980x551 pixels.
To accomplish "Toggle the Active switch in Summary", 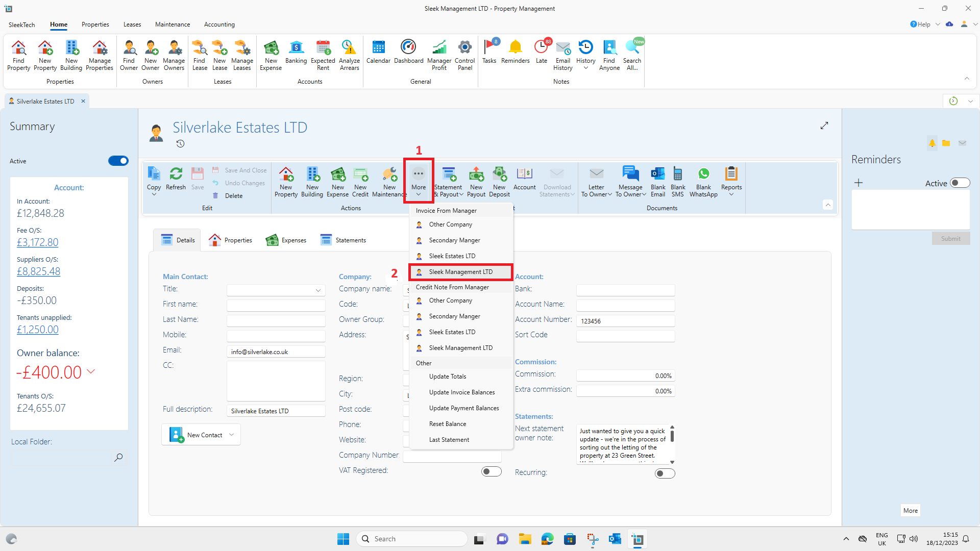I will pos(118,161).
